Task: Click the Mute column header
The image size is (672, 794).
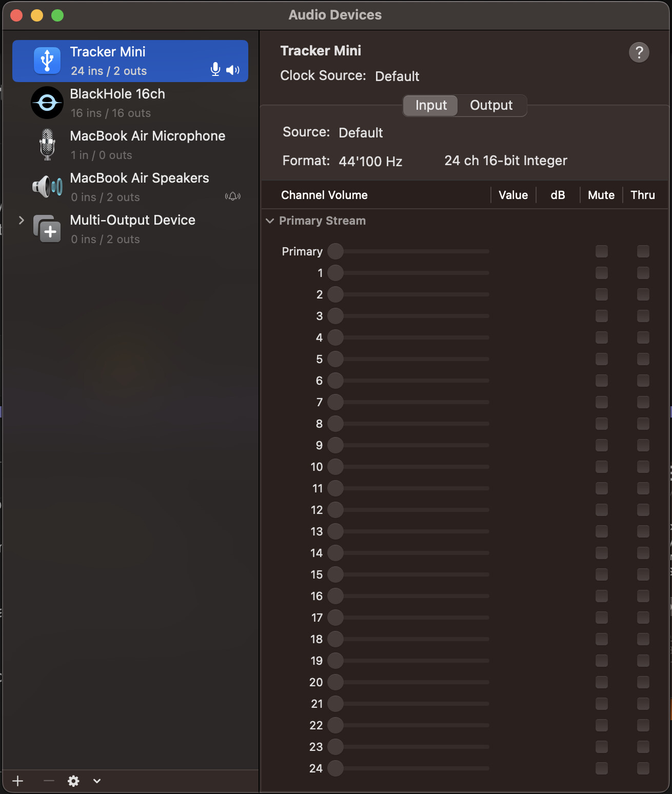Action: [x=601, y=195]
